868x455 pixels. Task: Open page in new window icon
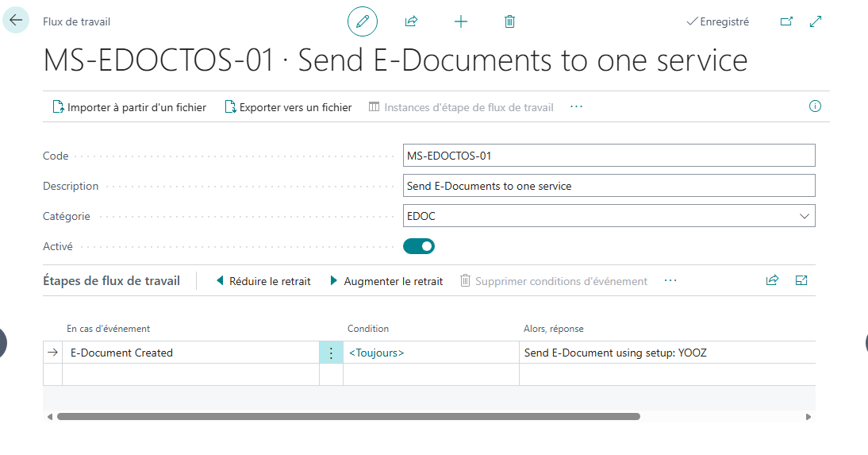(786, 21)
